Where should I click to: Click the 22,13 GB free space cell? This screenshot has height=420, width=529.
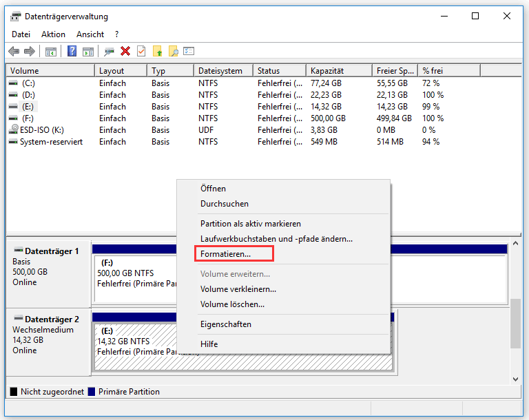tap(392, 95)
